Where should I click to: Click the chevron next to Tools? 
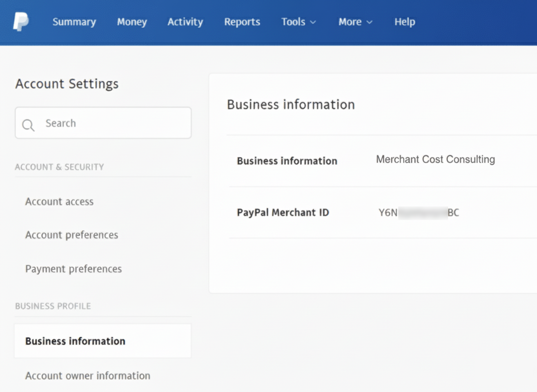(313, 22)
